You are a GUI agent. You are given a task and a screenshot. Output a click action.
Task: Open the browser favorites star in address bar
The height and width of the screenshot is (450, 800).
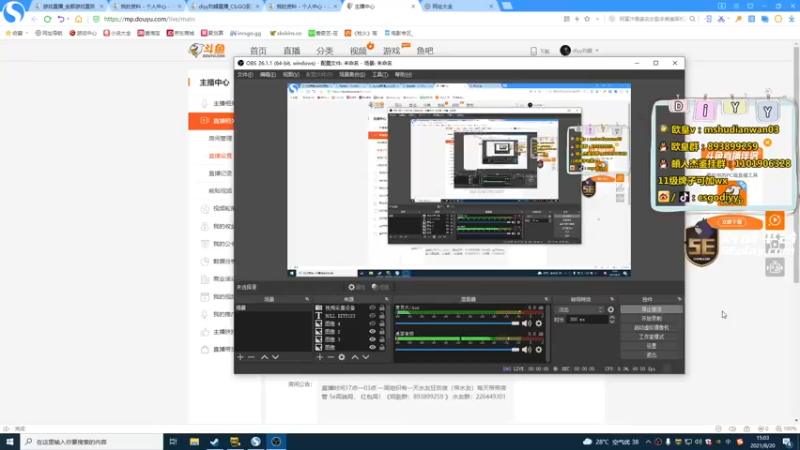587,19
